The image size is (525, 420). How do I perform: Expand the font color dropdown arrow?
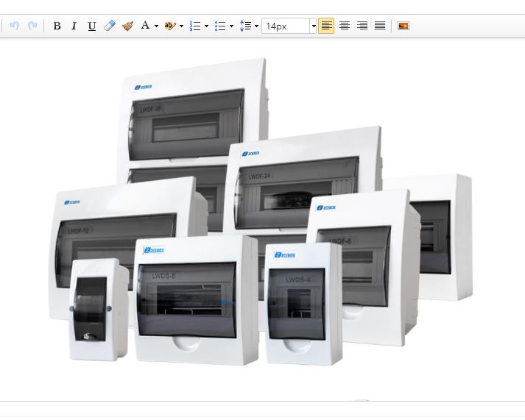coord(156,26)
